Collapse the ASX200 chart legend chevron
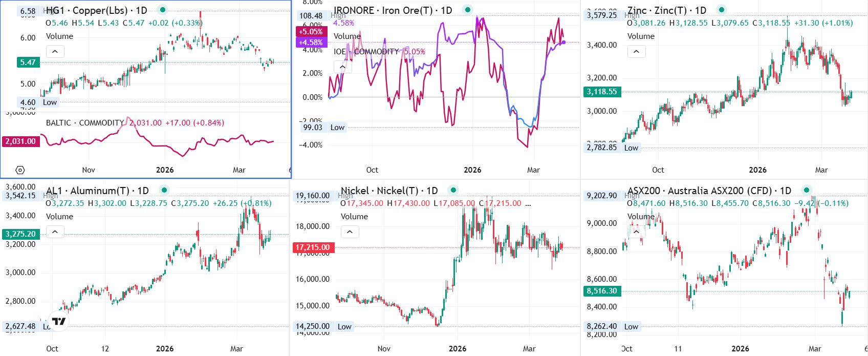Image resolution: width=868 pixels, height=356 pixels. click(x=636, y=232)
